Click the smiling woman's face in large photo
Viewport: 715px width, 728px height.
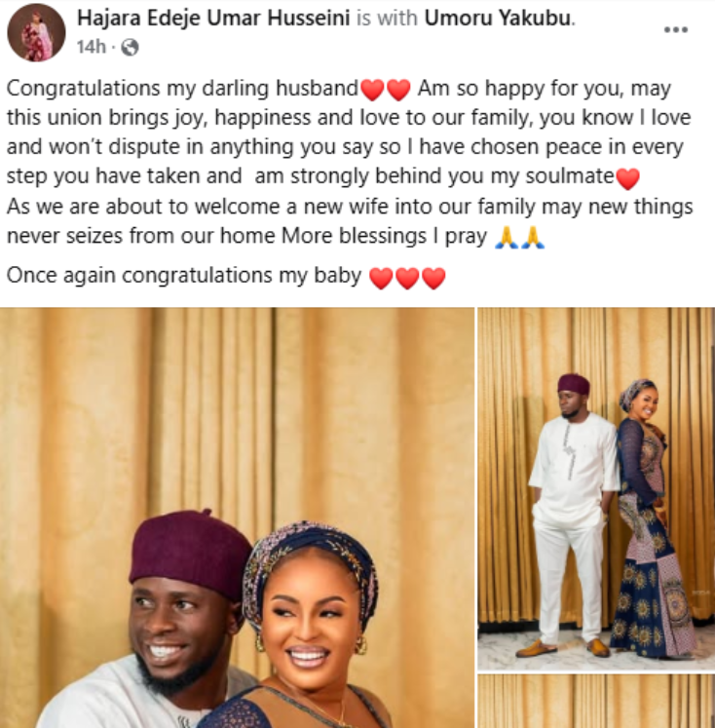tap(310, 616)
